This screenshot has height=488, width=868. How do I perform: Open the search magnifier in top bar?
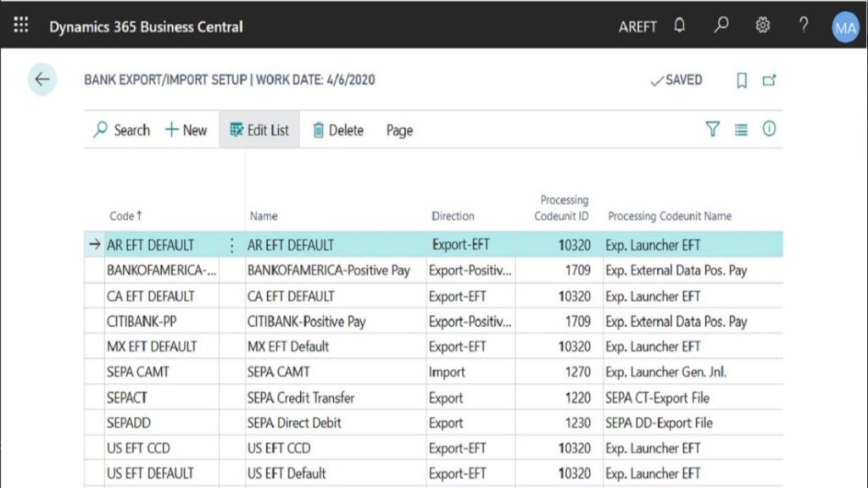tap(721, 26)
